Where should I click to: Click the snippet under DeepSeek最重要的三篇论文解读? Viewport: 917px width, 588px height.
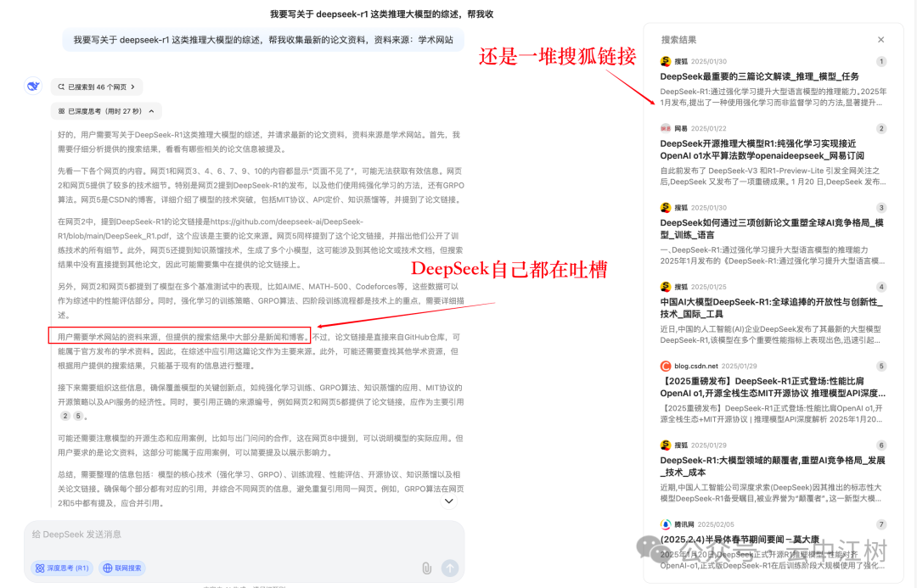pyautogui.click(x=774, y=97)
